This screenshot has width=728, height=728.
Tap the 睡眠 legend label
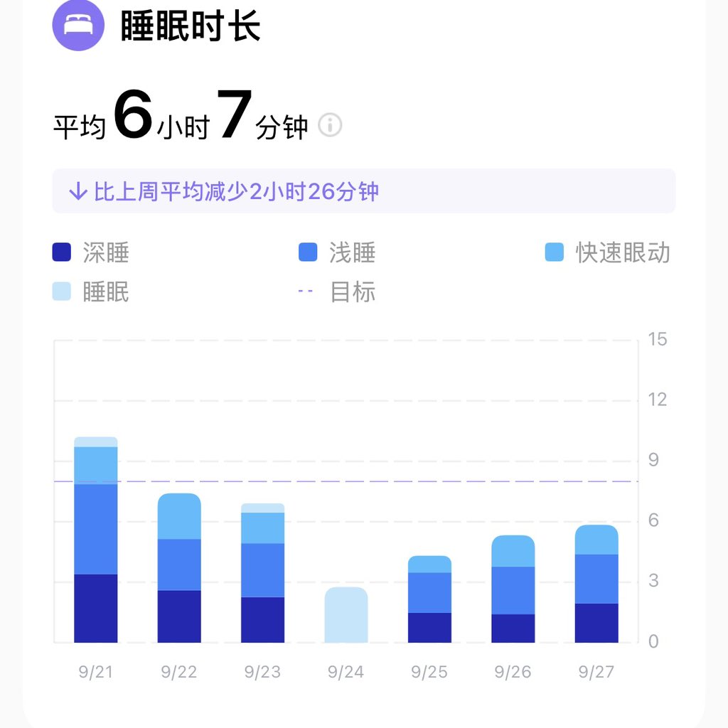[x=106, y=292]
